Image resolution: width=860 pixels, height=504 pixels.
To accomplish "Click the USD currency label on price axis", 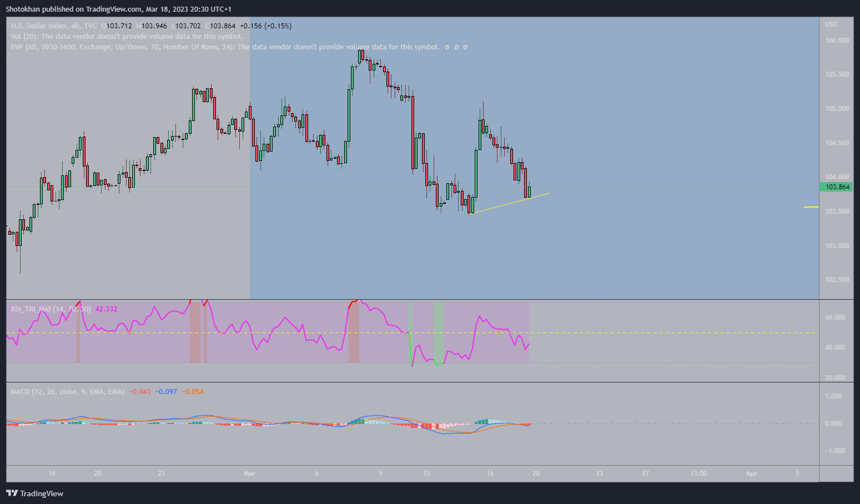I will coord(831,24).
